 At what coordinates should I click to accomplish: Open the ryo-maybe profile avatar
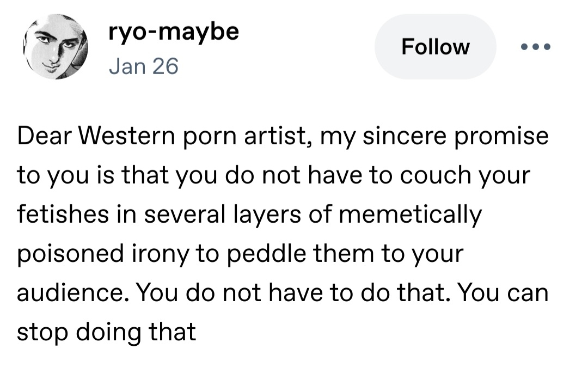click(x=56, y=48)
